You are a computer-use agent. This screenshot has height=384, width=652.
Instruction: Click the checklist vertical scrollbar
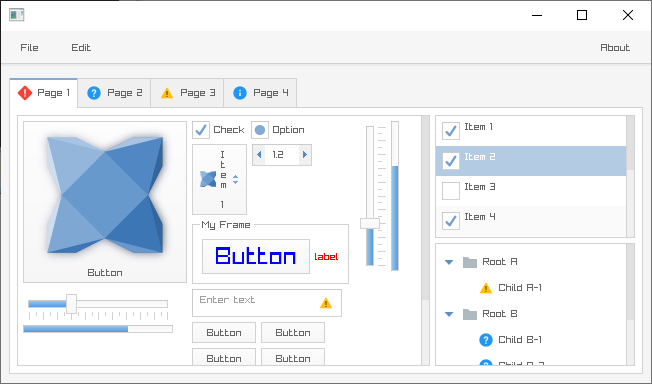[630, 143]
